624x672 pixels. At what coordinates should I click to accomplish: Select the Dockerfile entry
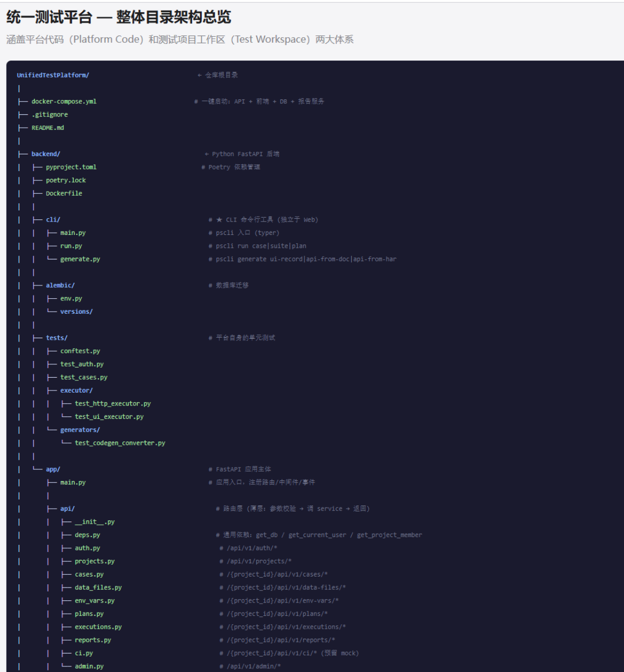tap(64, 193)
